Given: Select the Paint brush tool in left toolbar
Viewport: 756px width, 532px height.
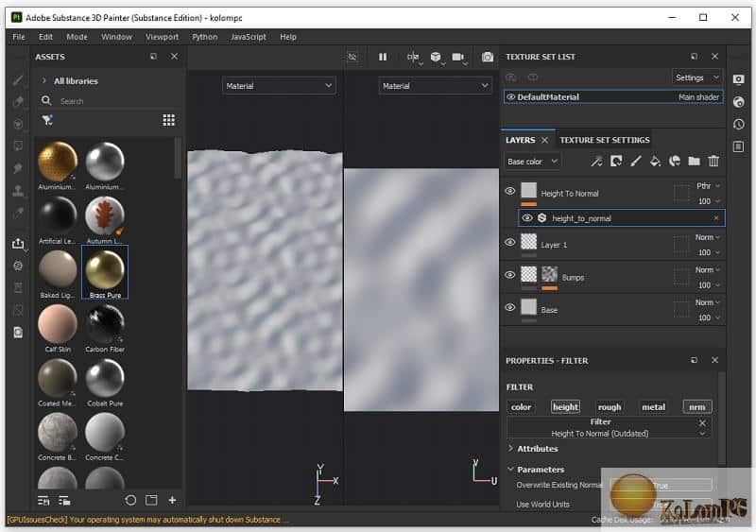Looking at the screenshot, I should (18, 80).
